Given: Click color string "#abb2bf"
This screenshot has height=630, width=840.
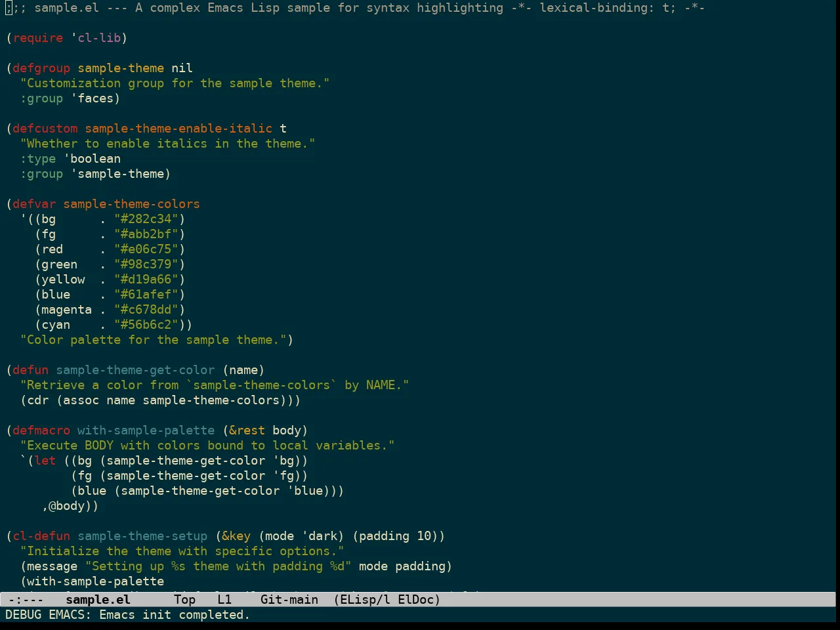Looking at the screenshot, I should click(146, 234).
